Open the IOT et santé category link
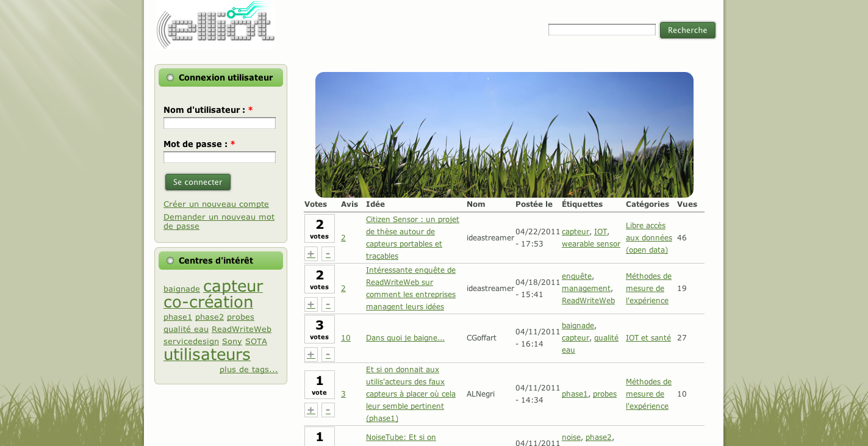Viewport: 868px width, 446px height. click(648, 337)
